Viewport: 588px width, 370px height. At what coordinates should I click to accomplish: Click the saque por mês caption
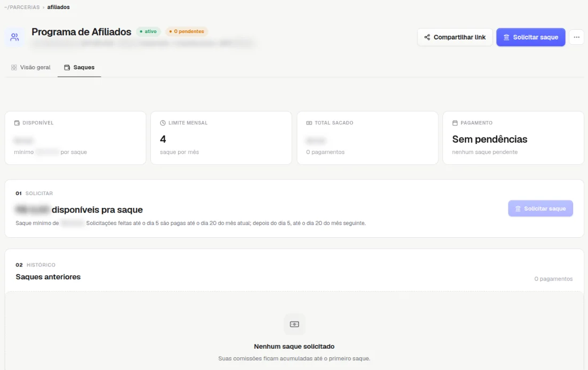179,152
